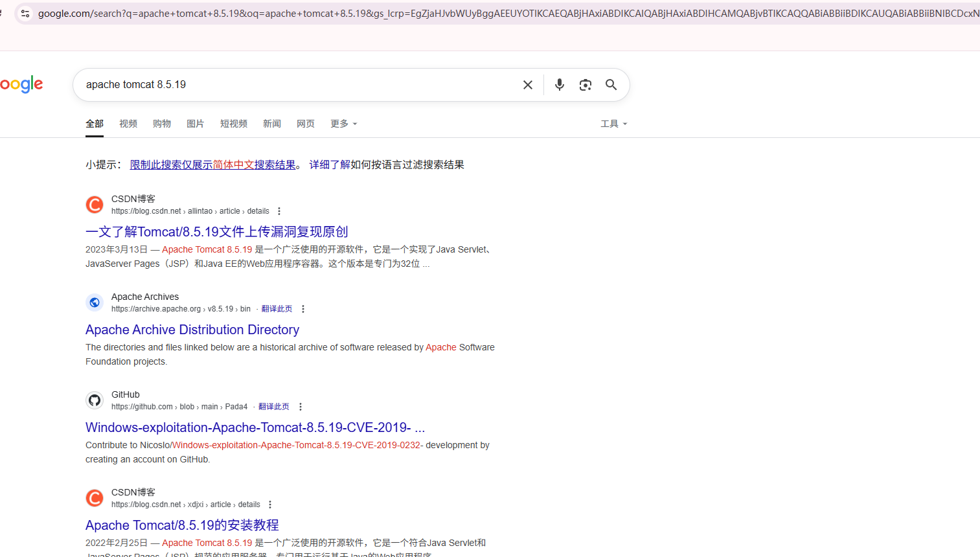Screen dimensions: 980x557
Task: Click the blog.csdn.net xdjxi breadcrumb URL
Action: click(186, 505)
